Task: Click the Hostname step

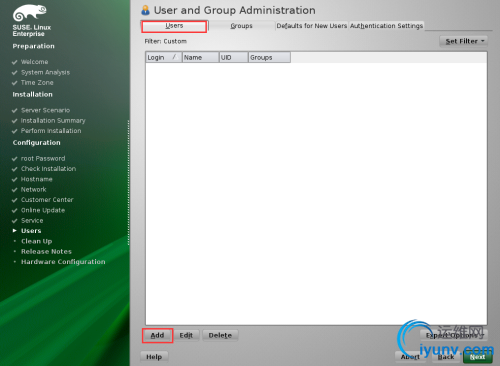Action: (x=37, y=179)
